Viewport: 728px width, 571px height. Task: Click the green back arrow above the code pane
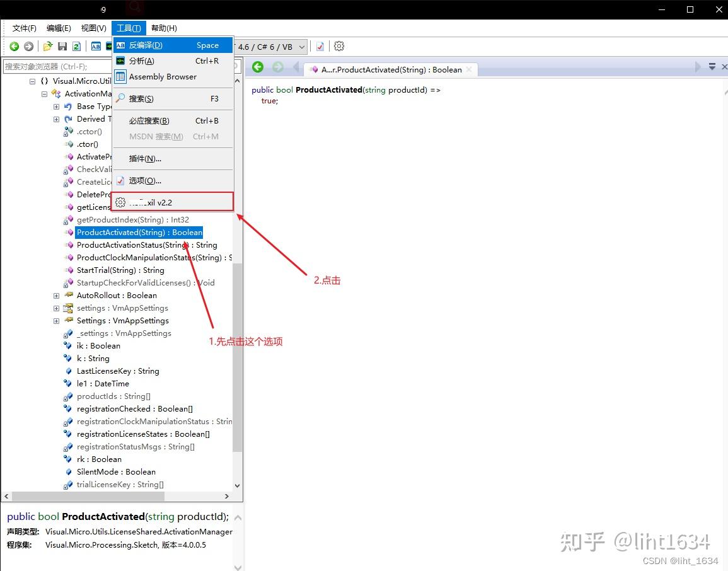[x=258, y=66]
